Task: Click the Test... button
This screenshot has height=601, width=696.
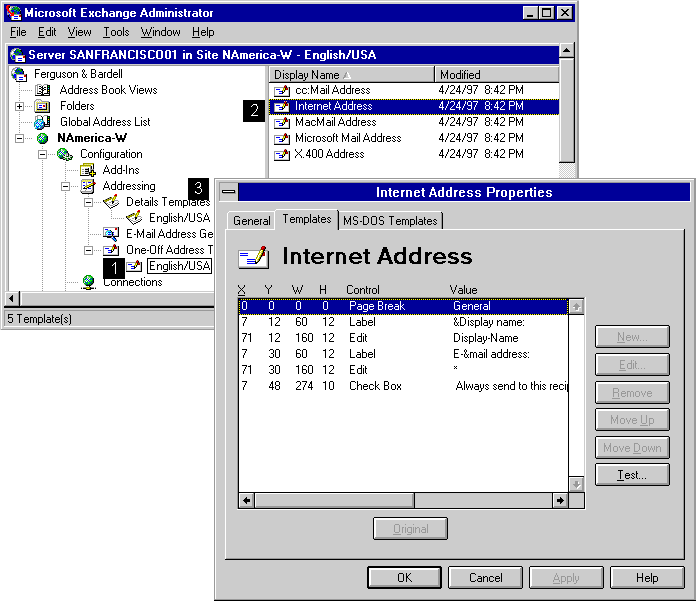Action: [x=632, y=475]
